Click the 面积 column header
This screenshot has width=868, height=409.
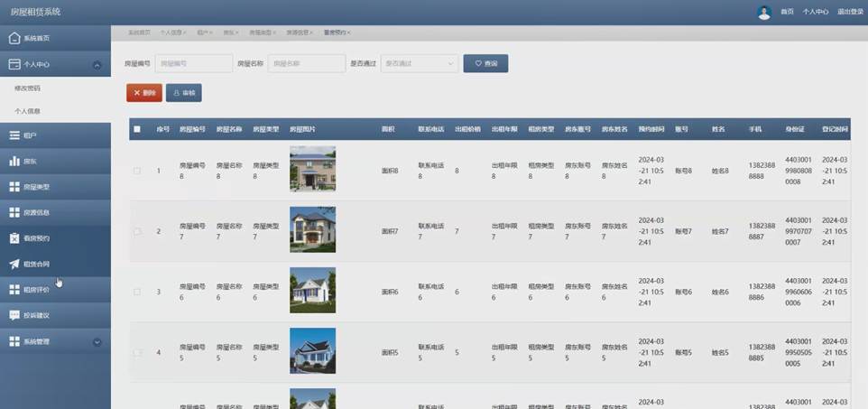(x=388, y=129)
